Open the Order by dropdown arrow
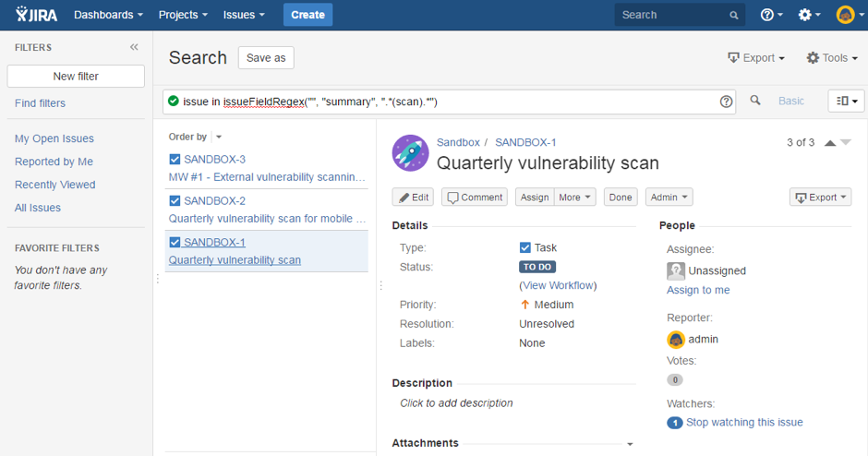This screenshot has width=868, height=456. click(219, 138)
